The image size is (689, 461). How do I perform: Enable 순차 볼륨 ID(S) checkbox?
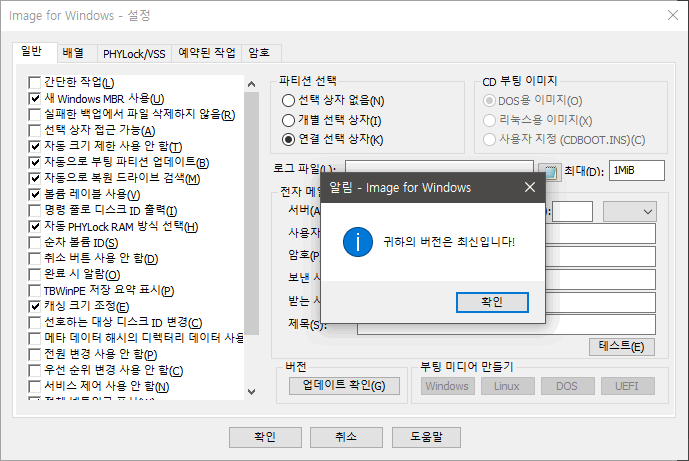tap(34, 243)
